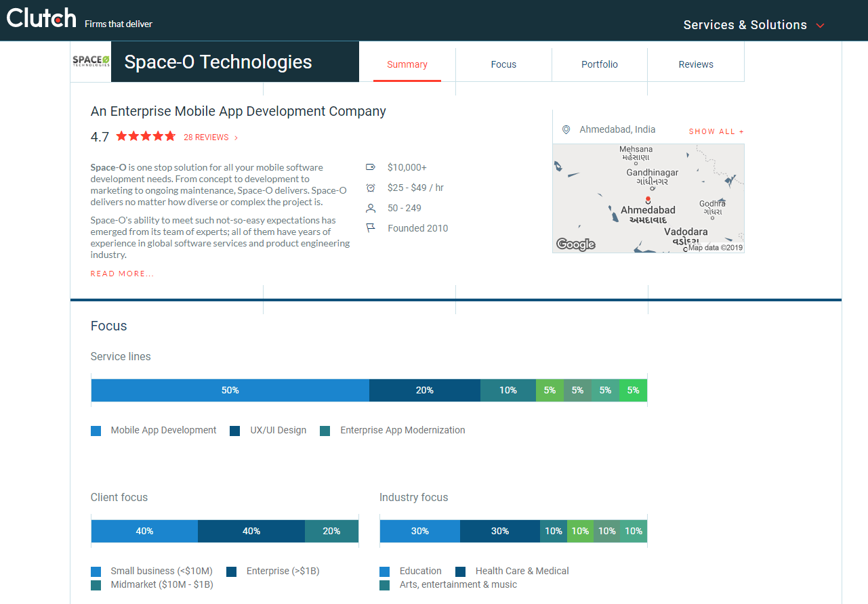Click the Arts, entertainment & music legend swatch
The width and height of the screenshot is (868, 604).
point(385,585)
